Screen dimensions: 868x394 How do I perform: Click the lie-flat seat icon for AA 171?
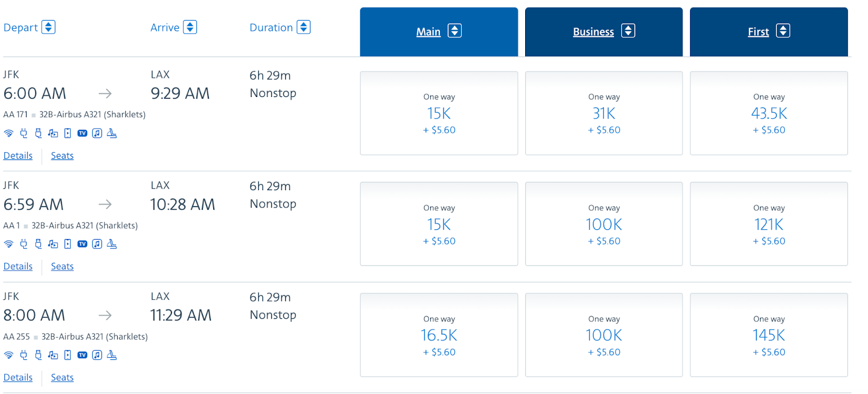click(x=112, y=133)
